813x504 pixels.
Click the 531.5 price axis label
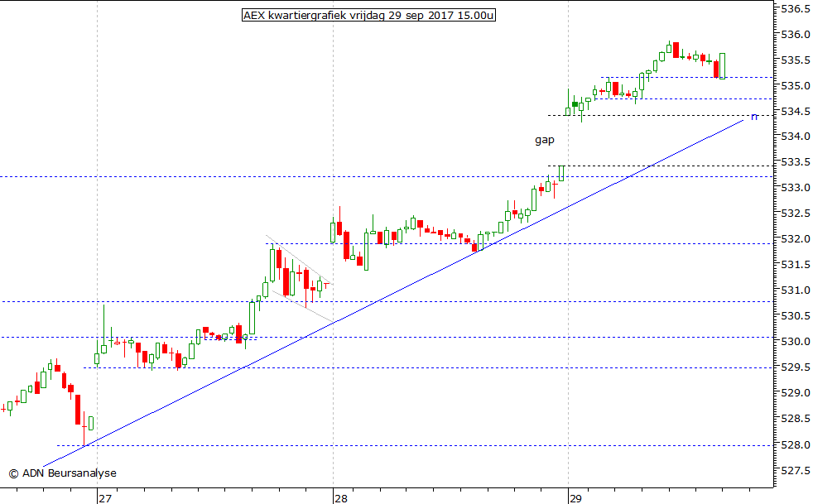coord(796,265)
